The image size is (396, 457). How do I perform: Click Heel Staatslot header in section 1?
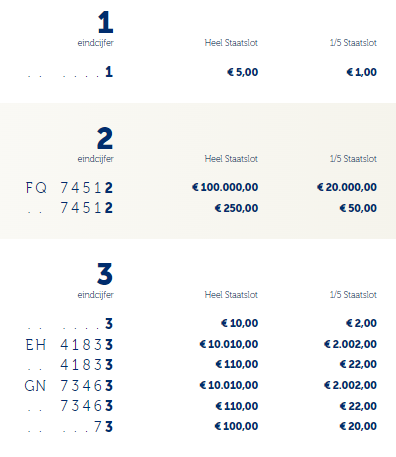[231, 43]
